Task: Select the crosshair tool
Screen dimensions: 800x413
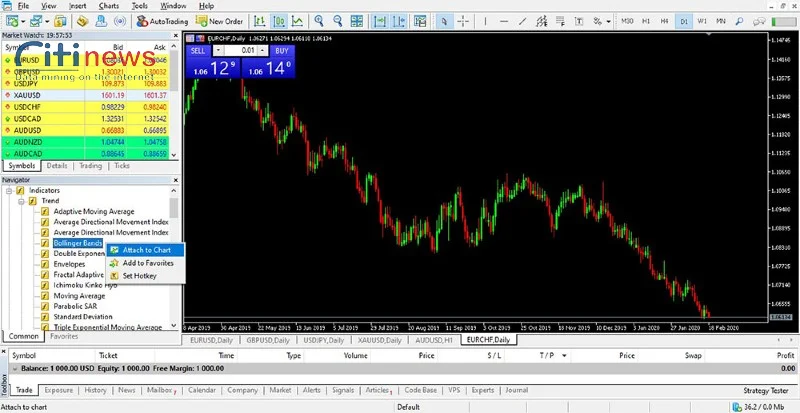Action: click(x=463, y=21)
